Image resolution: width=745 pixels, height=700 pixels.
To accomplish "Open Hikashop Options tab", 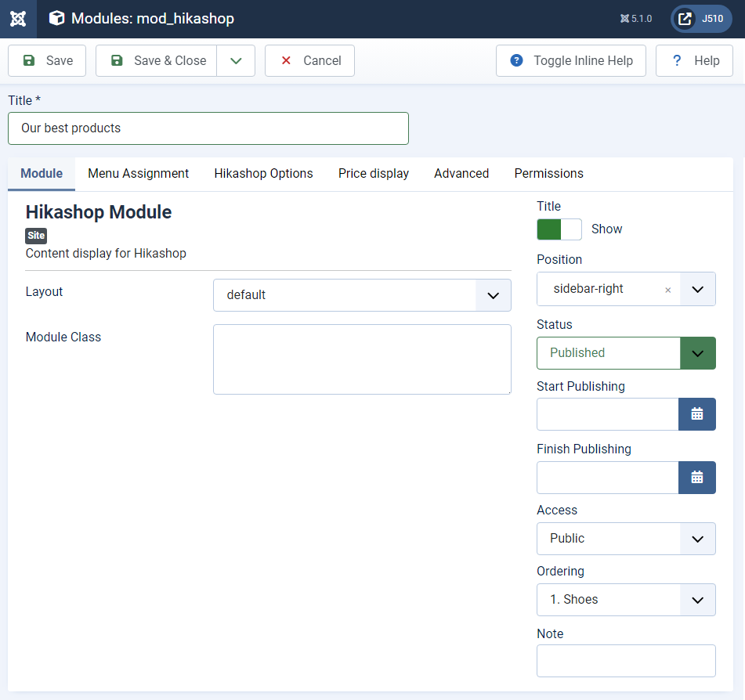I will click(x=263, y=173).
